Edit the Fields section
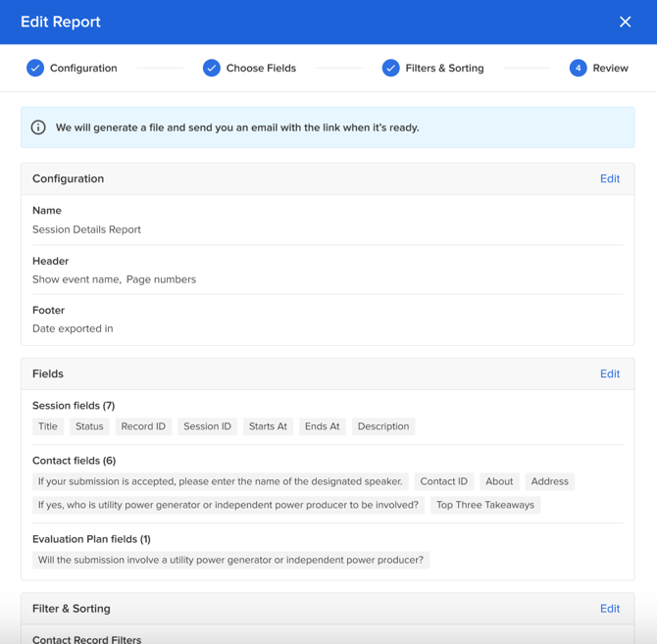657x644 pixels. 609,373
